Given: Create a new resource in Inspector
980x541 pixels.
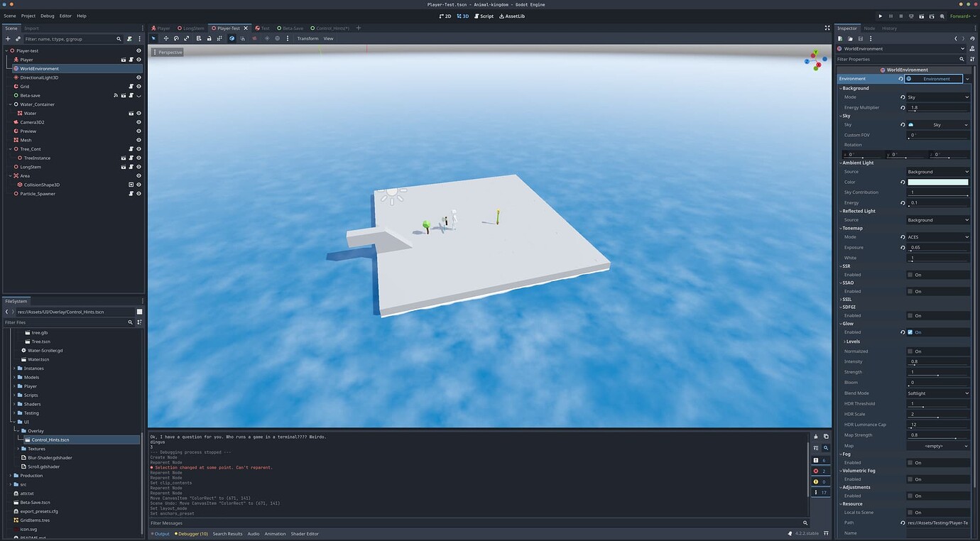Looking at the screenshot, I should click(841, 38).
